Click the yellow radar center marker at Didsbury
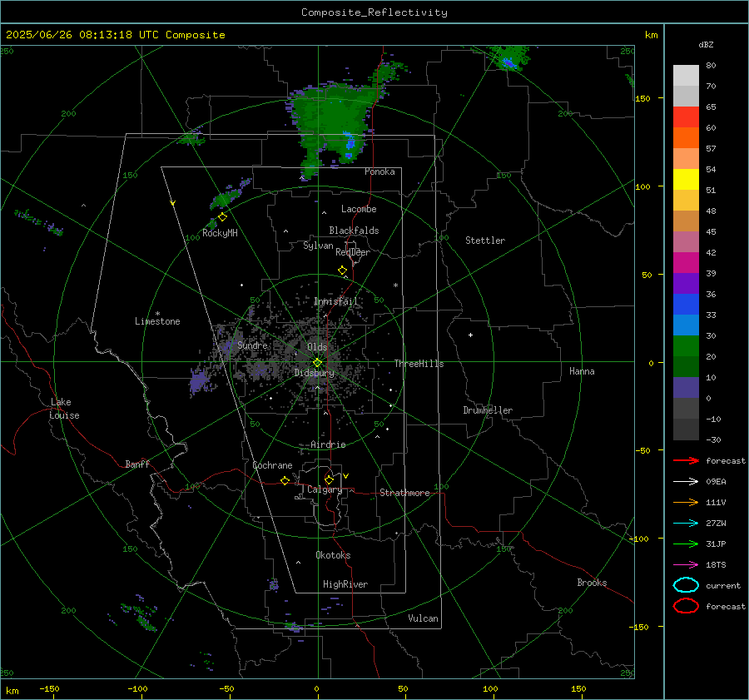This screenshot has width=749, height=700. click(318, 363)
